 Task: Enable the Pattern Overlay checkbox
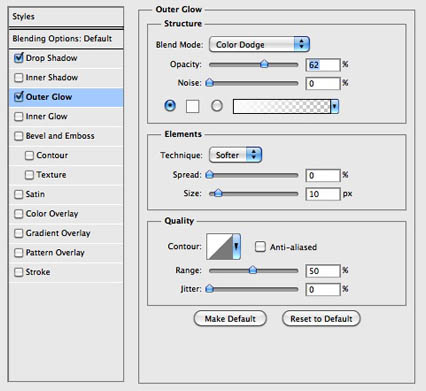[19, 253]
